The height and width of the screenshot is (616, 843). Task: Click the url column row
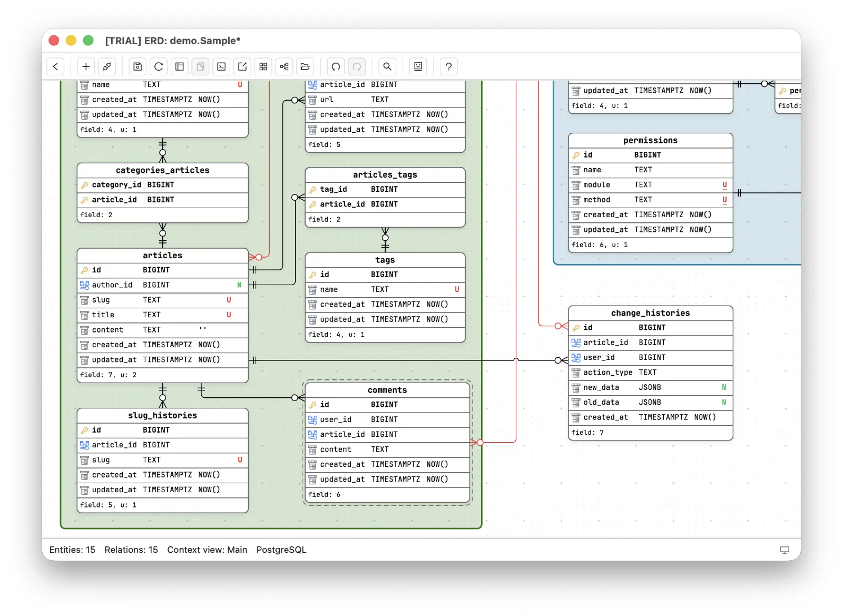[x=385, y=100]
